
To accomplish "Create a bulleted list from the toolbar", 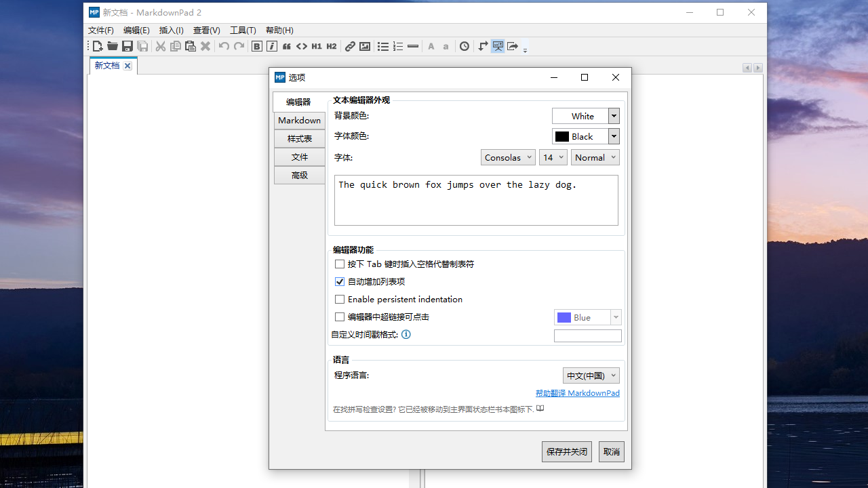I will click(x=382, y=46).
